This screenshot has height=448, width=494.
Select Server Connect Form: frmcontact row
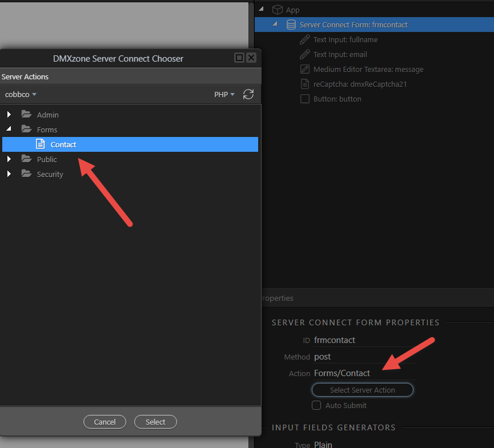(374, 25)
